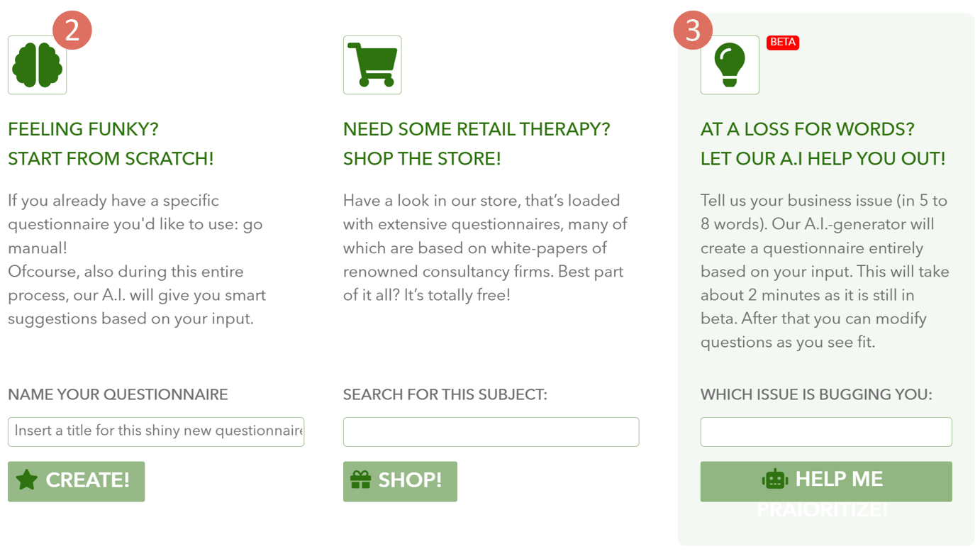Viewport: 980px width, 554px height.
Task: Click the 'Search for this subject:' label
Action: (445, 395)
